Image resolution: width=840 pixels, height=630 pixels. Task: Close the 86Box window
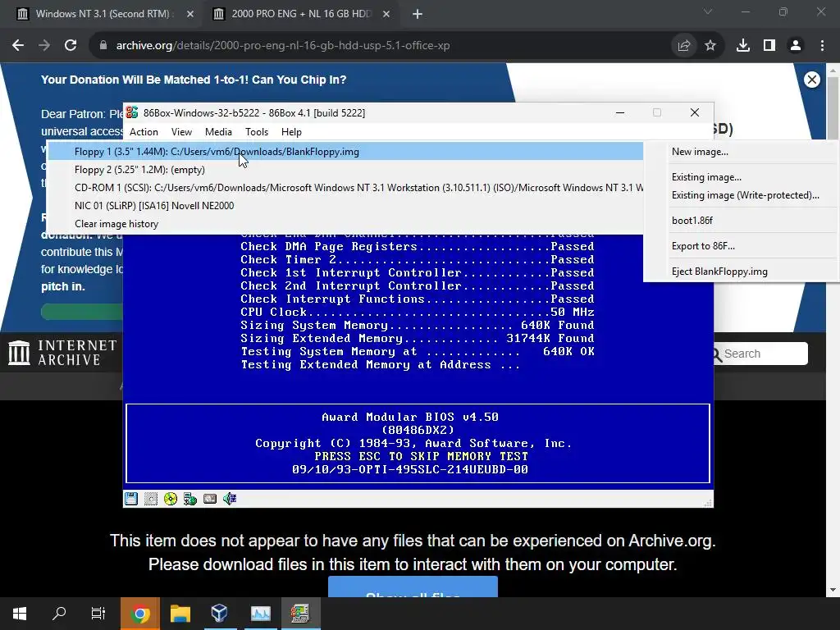coord(695,112)
